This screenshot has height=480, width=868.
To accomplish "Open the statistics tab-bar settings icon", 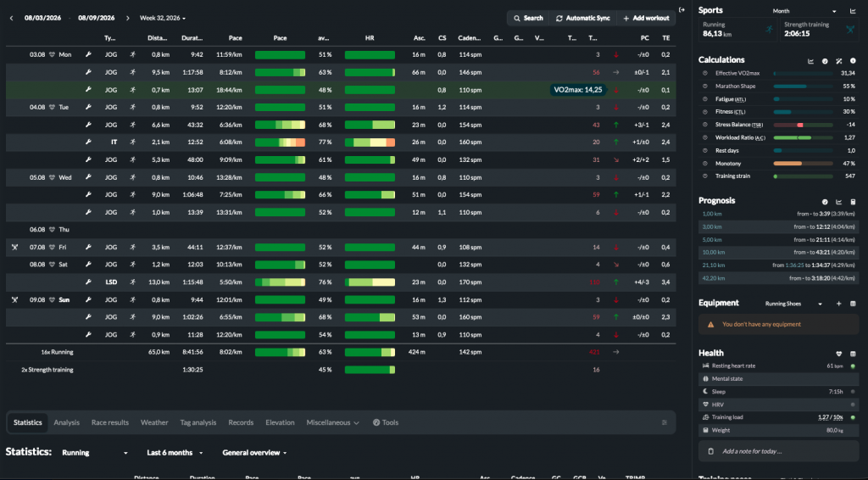I will (665, 422).
